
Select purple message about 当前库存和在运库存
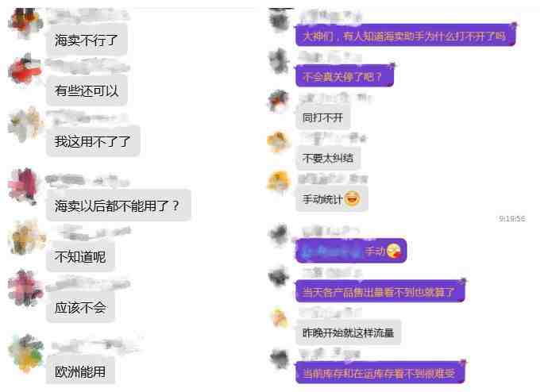380,373
